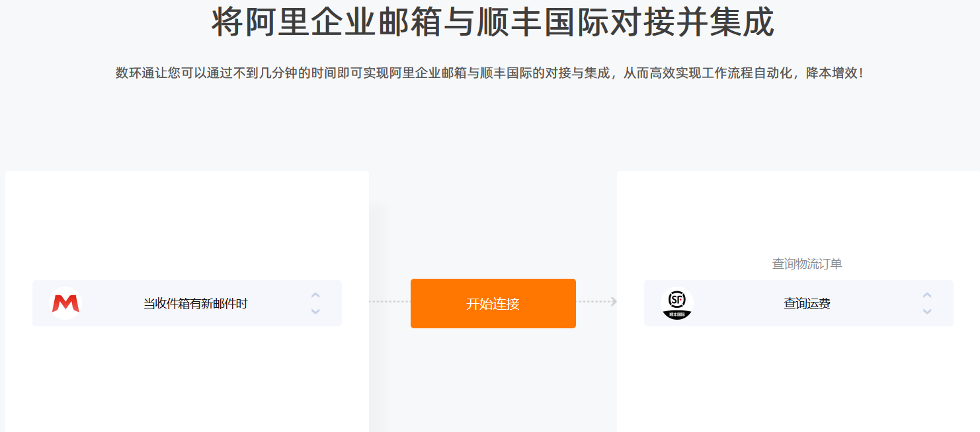The image size is (980, 432).
Task: Click the arrowhead pointing to the SF card
Action: pyautogui.click(x=614, y=302)
